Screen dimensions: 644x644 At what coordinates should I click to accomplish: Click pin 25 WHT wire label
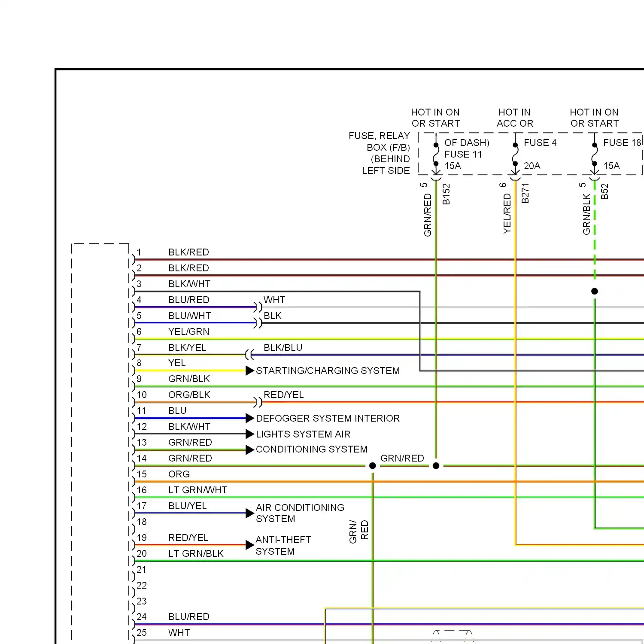[179, 632]
